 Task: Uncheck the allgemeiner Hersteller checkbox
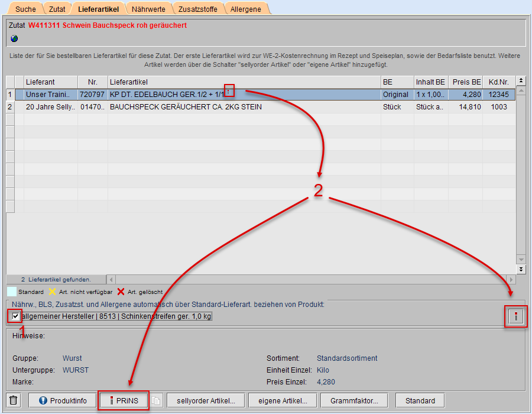15,316
